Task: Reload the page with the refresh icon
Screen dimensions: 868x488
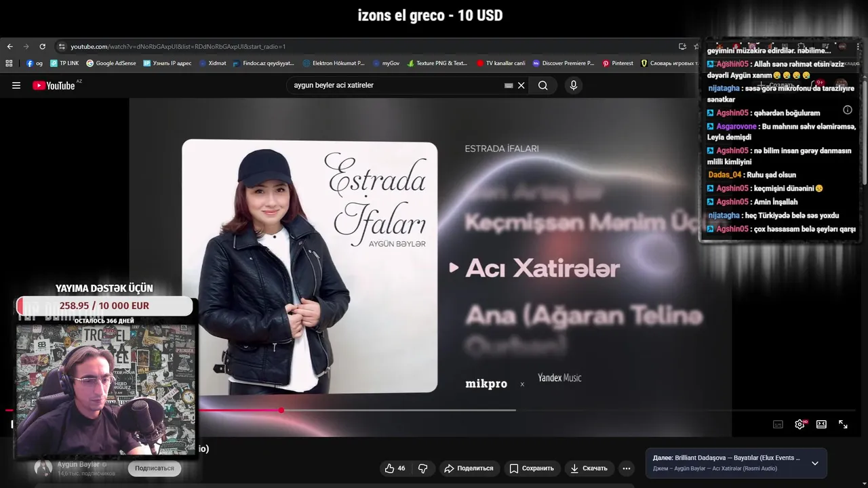Action: coord(42,47)
